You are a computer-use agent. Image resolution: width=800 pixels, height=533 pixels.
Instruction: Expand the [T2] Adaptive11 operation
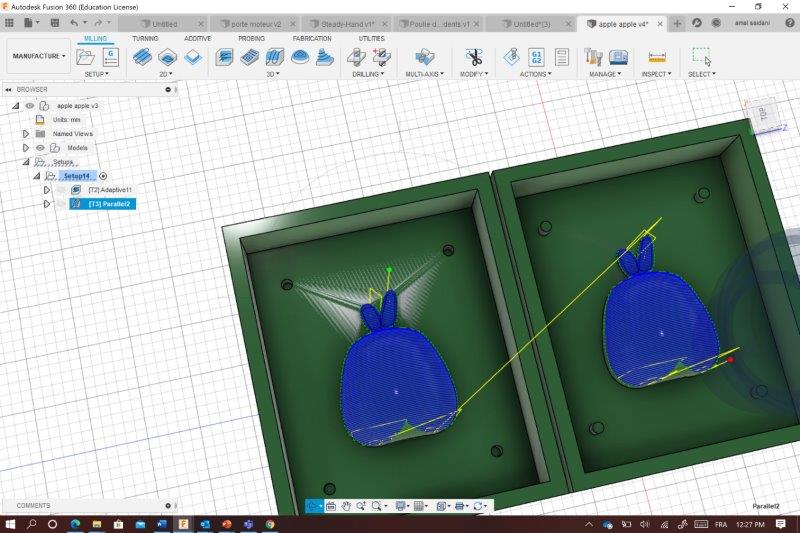pyautogui.click(x=46, y=190)
